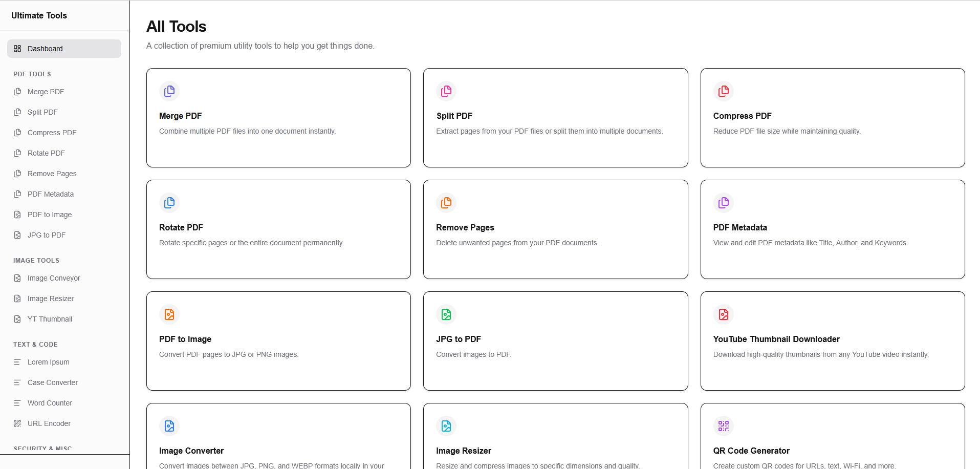Click the red Compress PDF icon

coord(723,91)
